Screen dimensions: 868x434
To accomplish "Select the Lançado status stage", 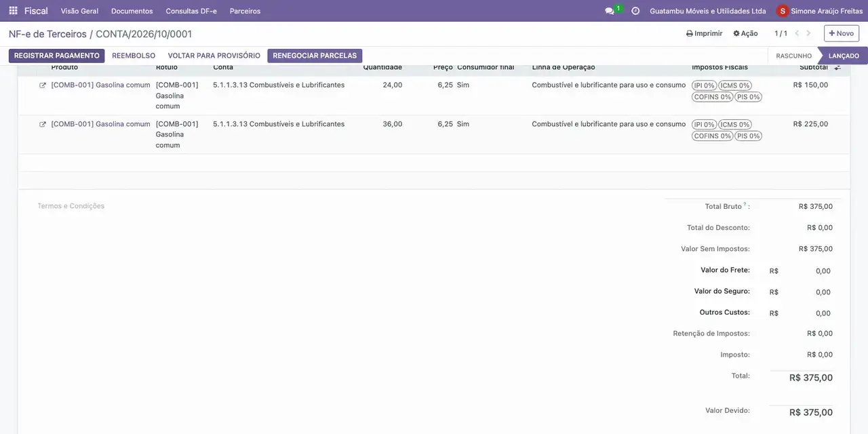I will pos(844,56).
